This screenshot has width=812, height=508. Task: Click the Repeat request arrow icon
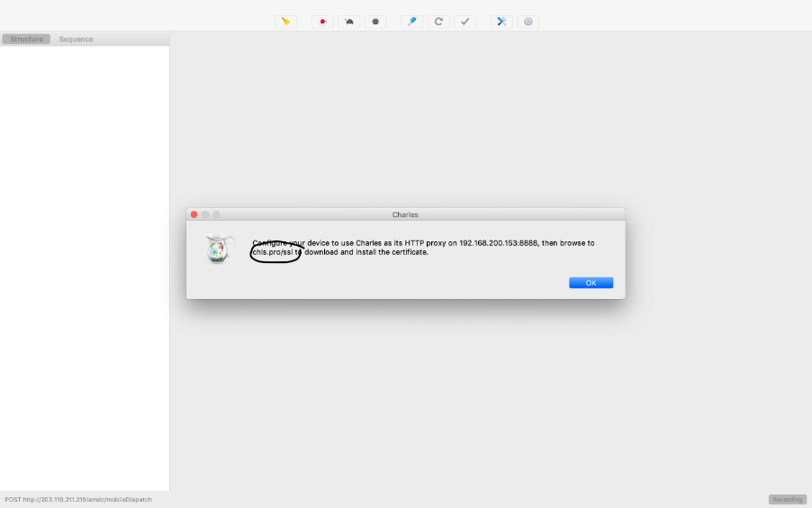click(x=438, y=22)
